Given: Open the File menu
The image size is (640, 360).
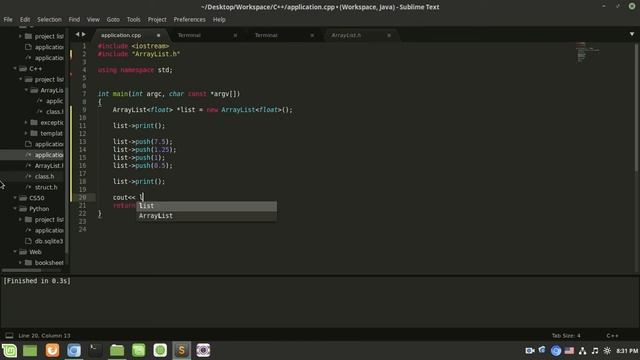Looking at the screenshot, I should coord(8,19).
